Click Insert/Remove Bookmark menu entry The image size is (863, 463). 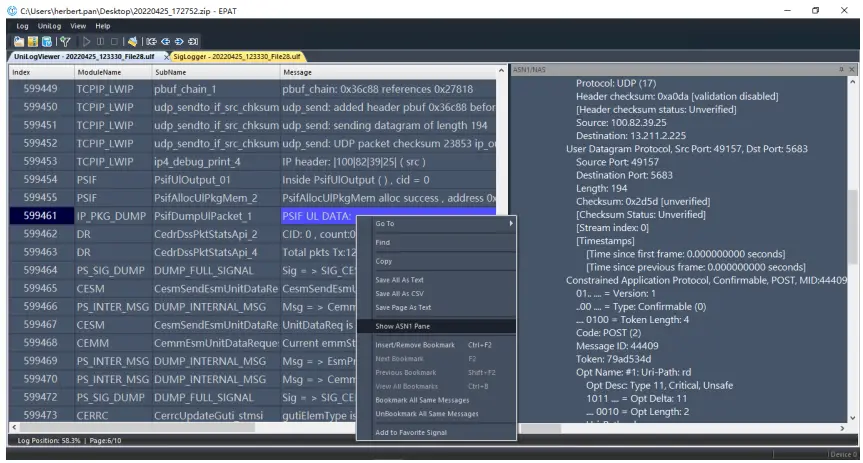(x=415, y=345)
